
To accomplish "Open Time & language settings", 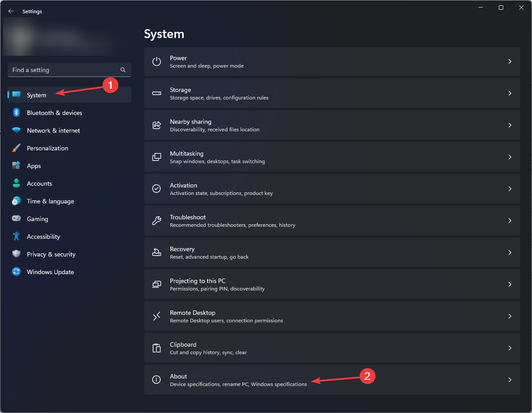I will 69,201.
